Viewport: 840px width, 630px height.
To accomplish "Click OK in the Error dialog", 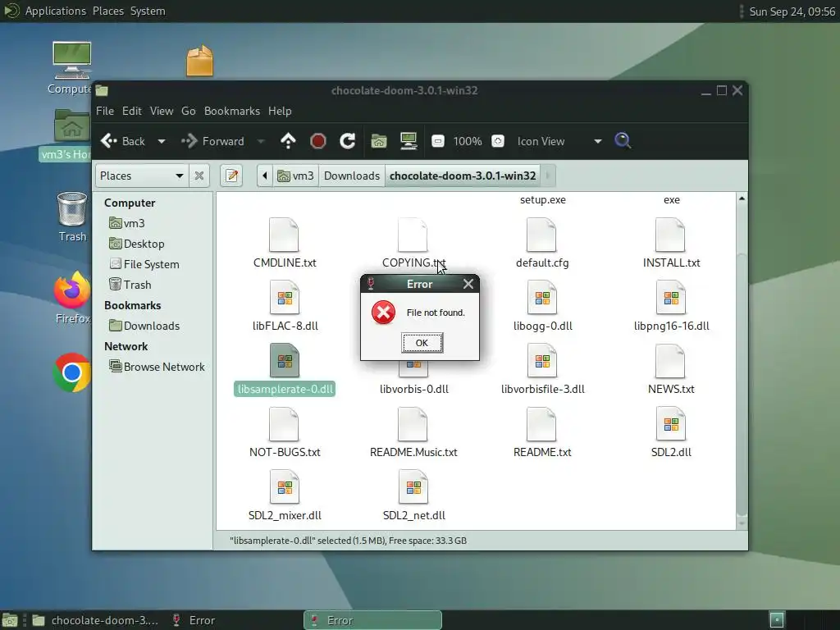I will (422, 343).
